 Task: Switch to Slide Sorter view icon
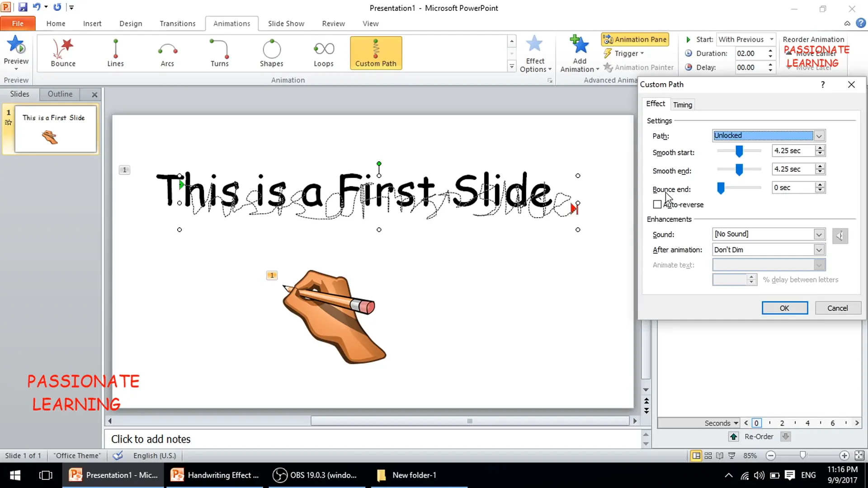(708, 456)
